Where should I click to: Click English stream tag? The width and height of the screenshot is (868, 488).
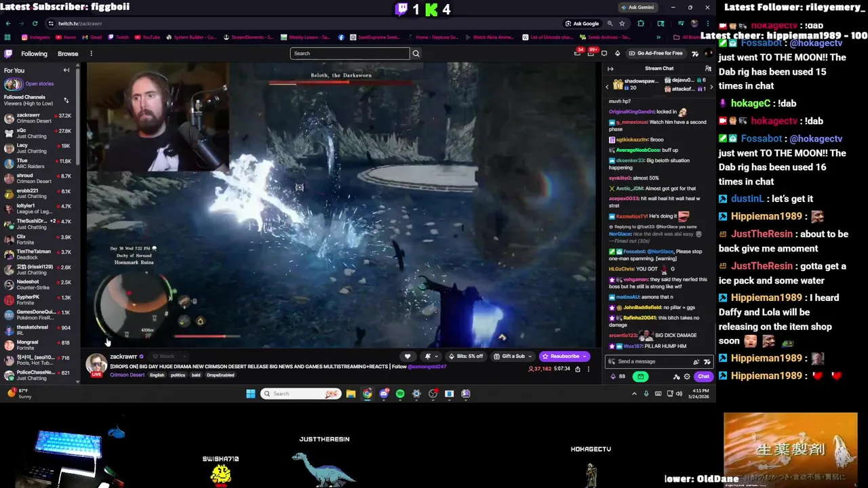point(157,375)
